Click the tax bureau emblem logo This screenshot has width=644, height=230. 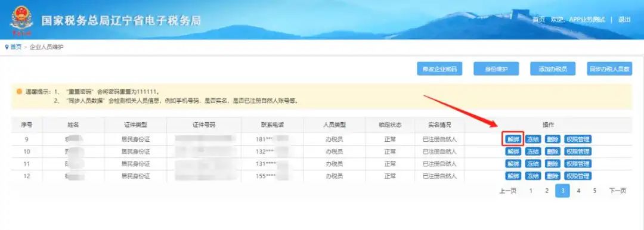pos(21,20)
